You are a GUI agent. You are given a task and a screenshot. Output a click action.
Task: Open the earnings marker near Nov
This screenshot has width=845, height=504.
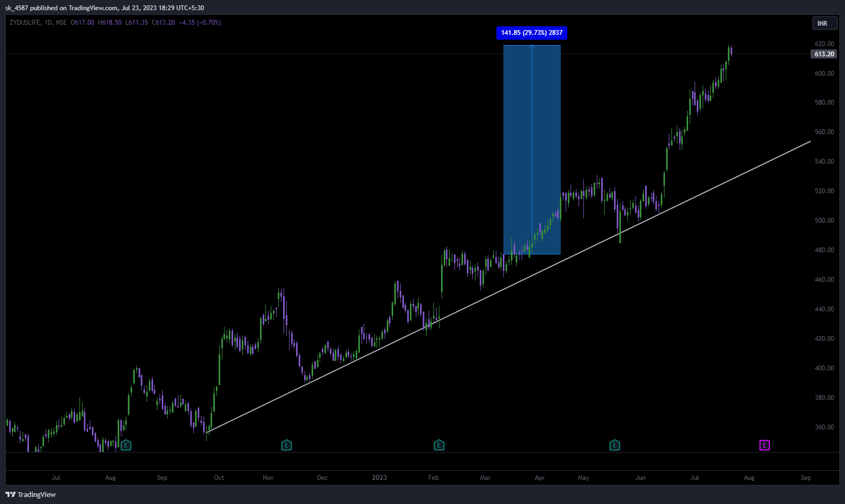point(287,445)
